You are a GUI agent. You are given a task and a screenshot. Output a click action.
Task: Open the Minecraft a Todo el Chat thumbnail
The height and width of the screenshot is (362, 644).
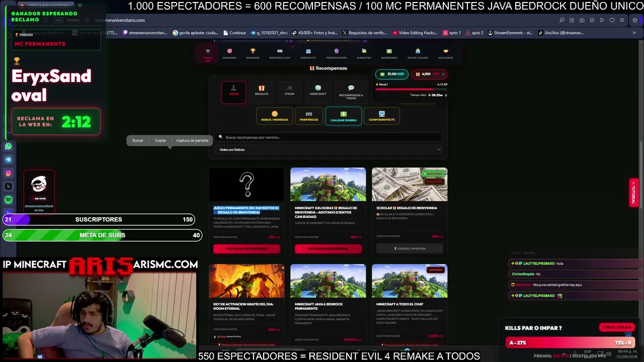[410, 281]
